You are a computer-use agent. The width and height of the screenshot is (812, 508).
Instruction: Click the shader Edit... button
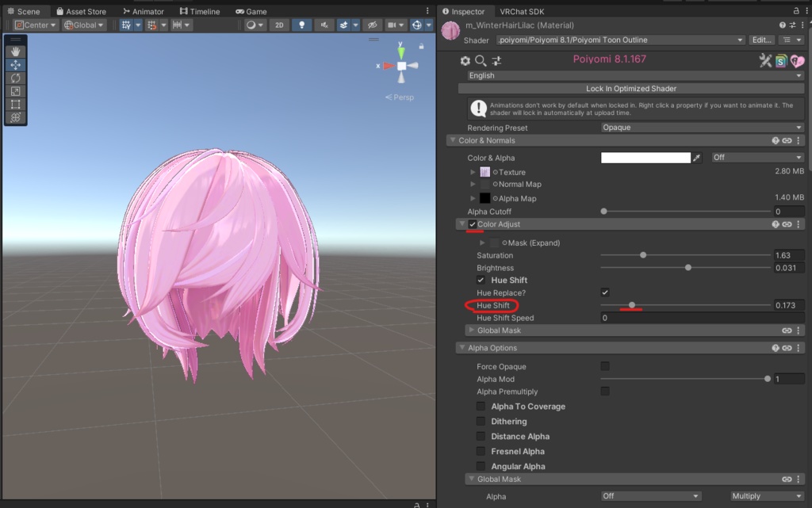(x=762, y=40)
